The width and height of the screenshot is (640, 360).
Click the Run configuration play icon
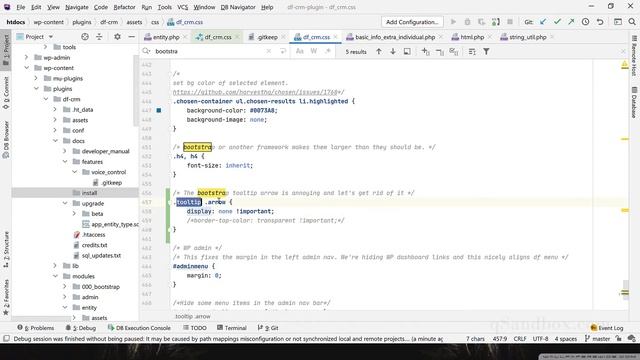453,22
